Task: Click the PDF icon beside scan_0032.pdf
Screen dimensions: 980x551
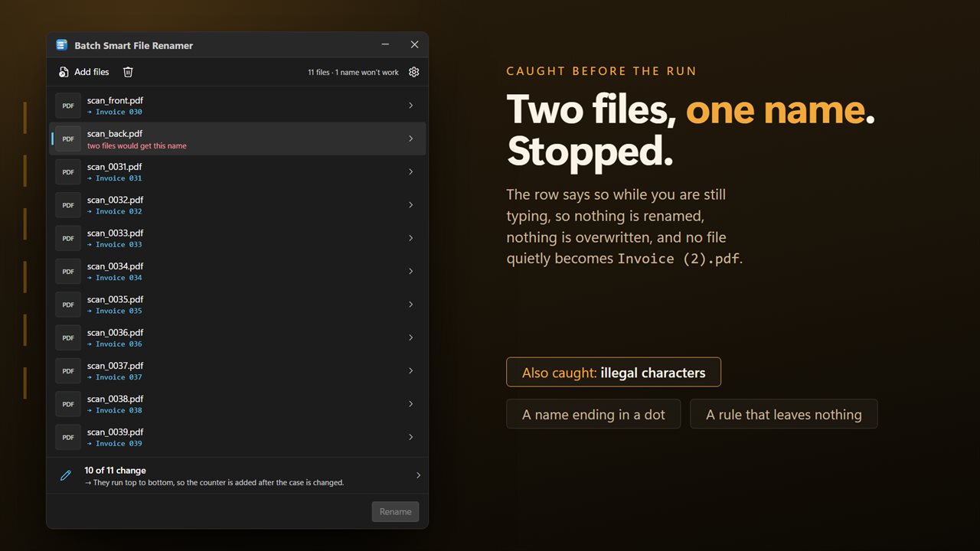Action: tap(68, 205)
